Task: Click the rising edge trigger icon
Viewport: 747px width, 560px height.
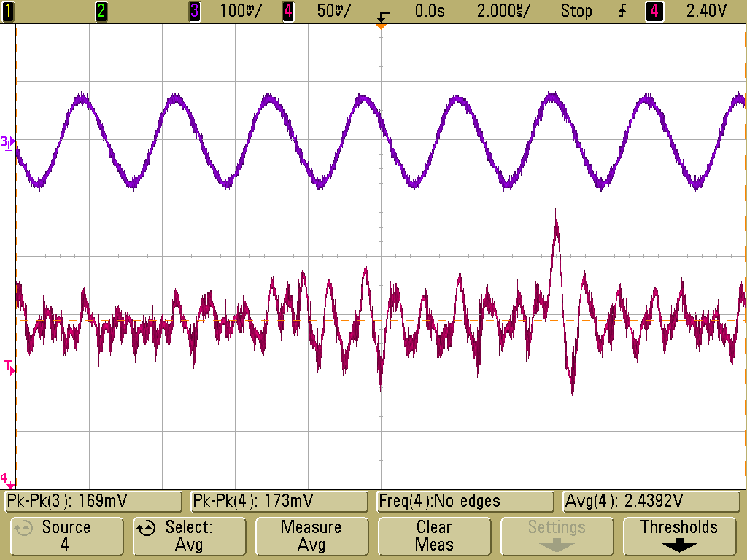Action: (x=622, y=11)
